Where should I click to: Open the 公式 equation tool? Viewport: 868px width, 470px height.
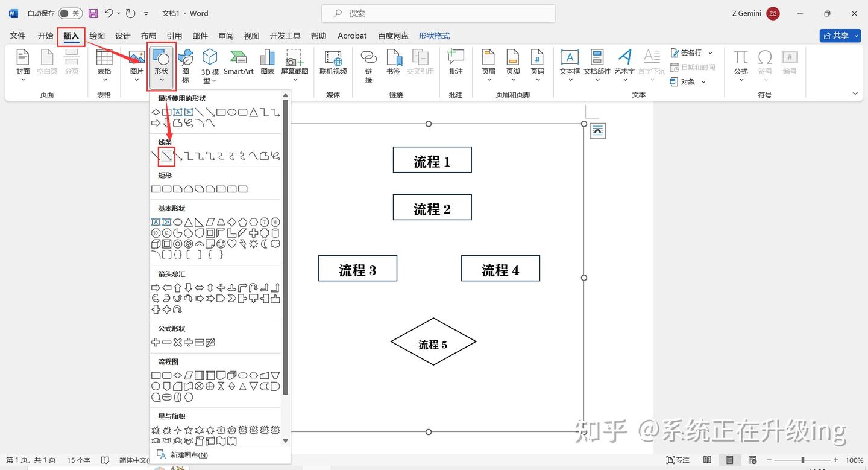coord(740,63)
